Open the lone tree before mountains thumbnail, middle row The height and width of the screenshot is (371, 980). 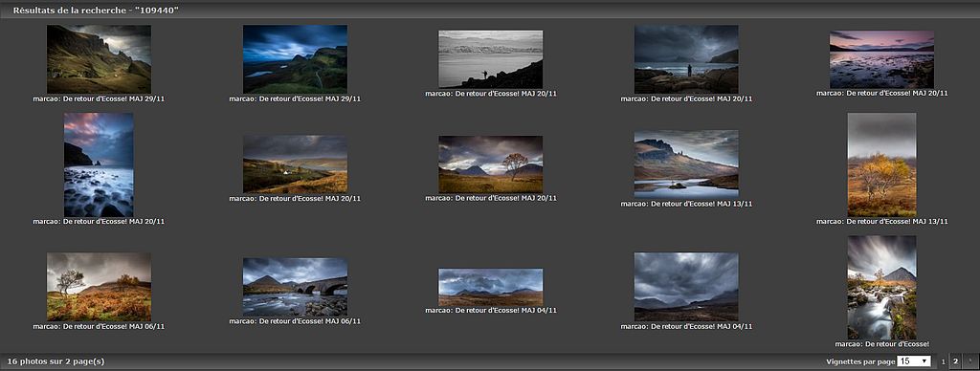pos(491,164)
